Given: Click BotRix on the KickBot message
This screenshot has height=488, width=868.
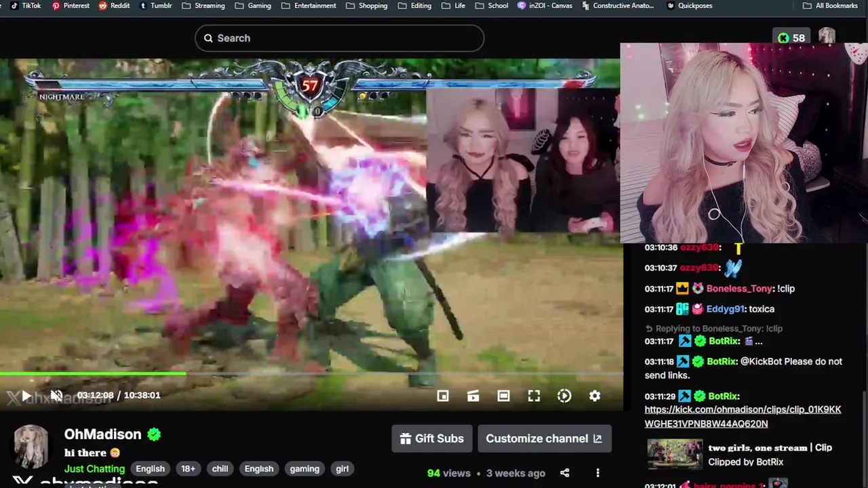Looking at the screenshot, I should pyautogui.click(x=722, y=362).
